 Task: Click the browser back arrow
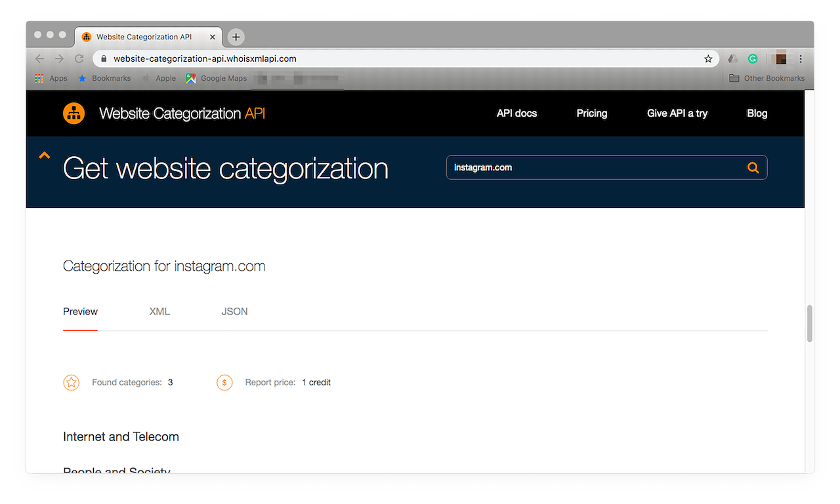click(x=39, y=59)
